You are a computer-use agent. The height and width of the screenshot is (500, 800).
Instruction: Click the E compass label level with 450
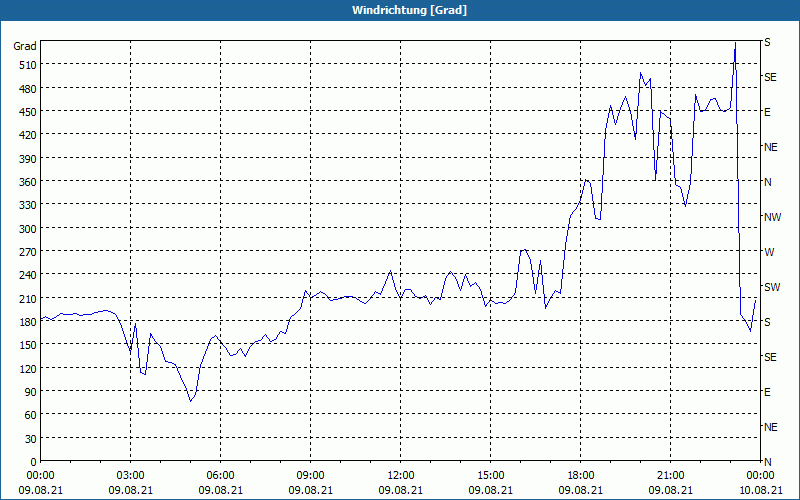[767, 112]
